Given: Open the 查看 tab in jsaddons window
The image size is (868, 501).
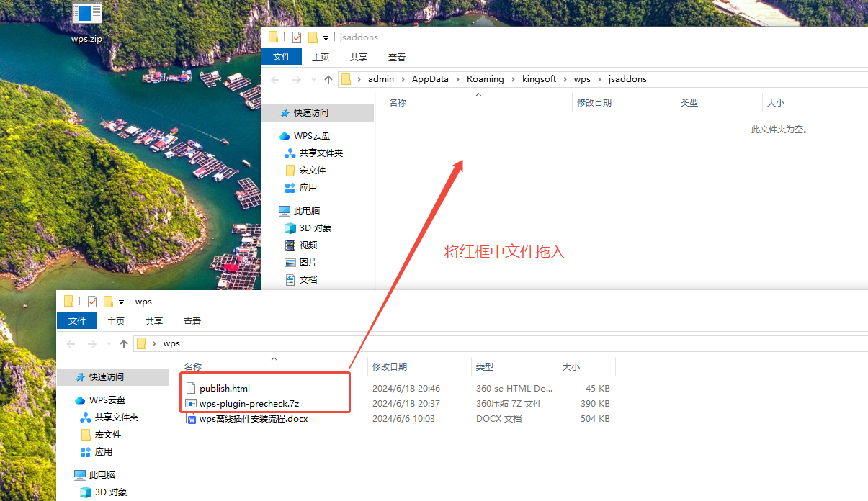Looking at the screenshot, I should [x=396, y=57].
